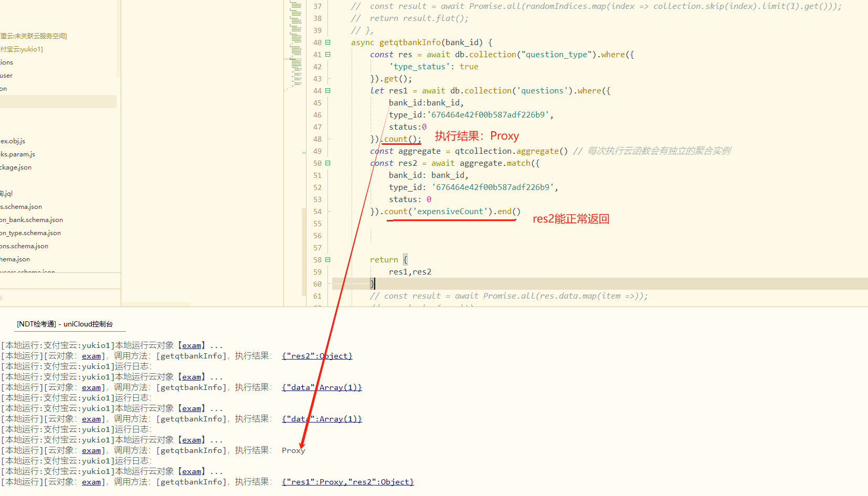The width and height of the screenshot is (868, 496).
Task: Click exam link in the Proxy result row
Action: pyautogui.click(x=91, y=450)
